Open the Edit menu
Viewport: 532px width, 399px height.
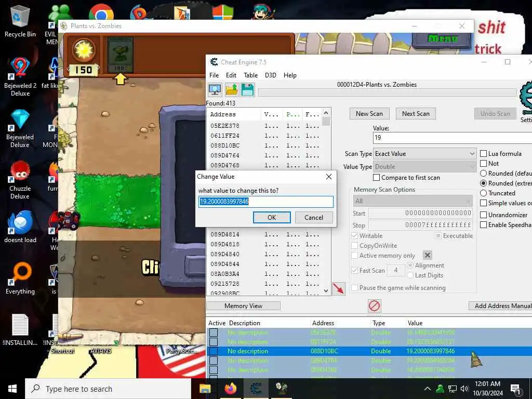(231, 75)
